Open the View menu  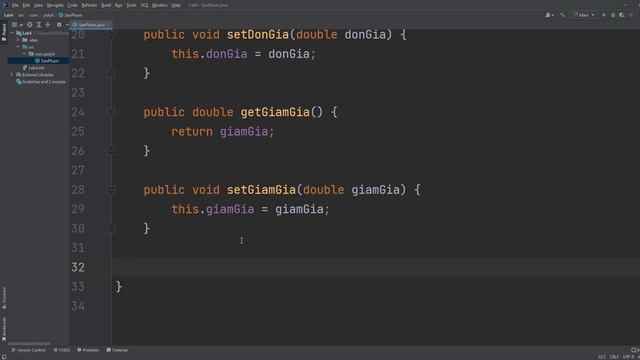click(38, 5)
